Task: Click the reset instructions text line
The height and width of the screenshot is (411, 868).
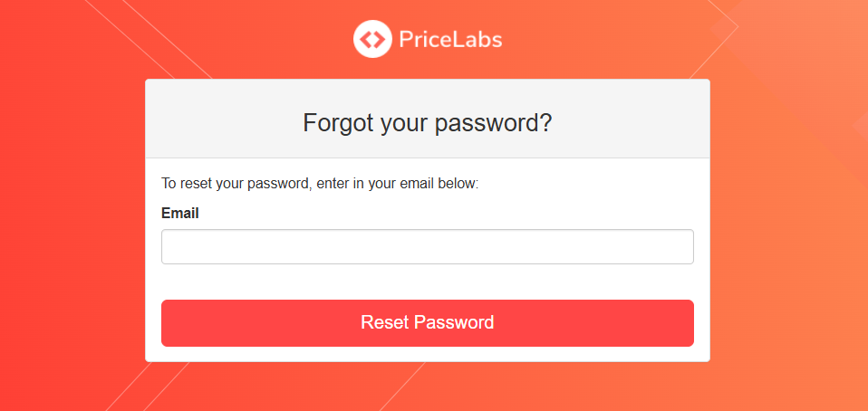Action: (319, 184)
